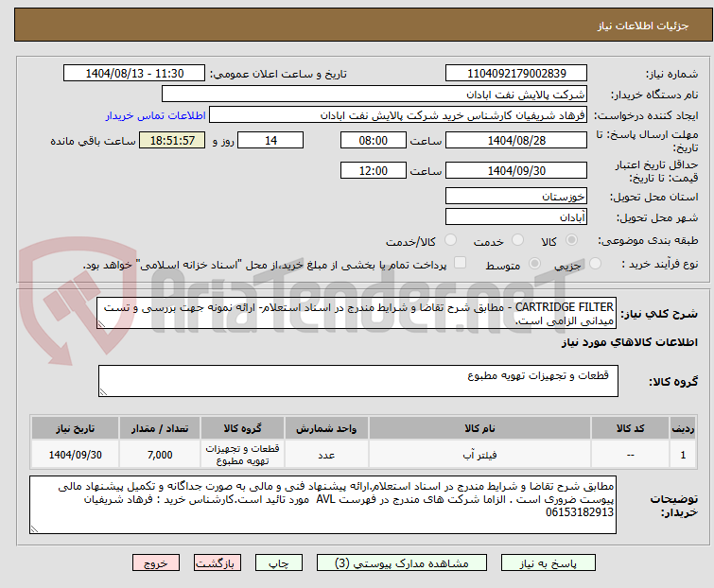Click the validity time field 12:00
714x588 pixels.
373,170
